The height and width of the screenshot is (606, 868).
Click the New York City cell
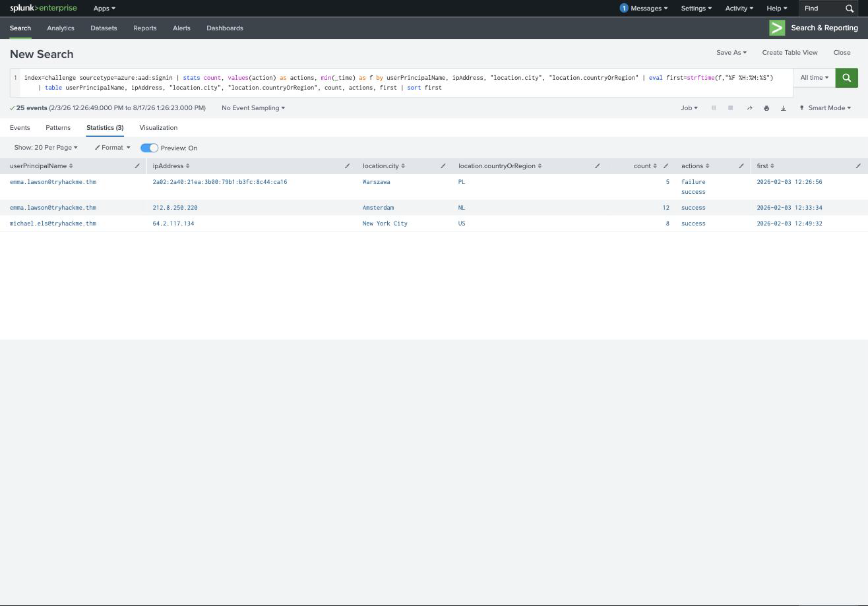coord(385,224)
